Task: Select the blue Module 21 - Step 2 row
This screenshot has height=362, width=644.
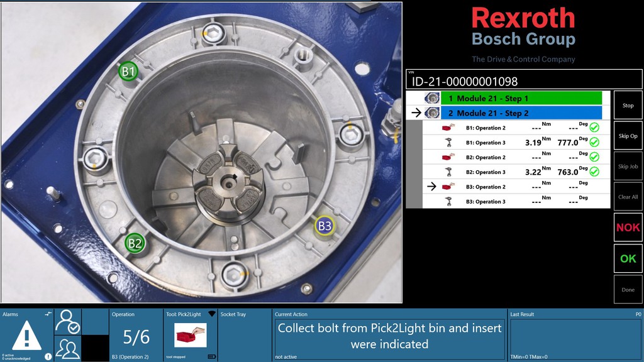Action: point(521,113)
